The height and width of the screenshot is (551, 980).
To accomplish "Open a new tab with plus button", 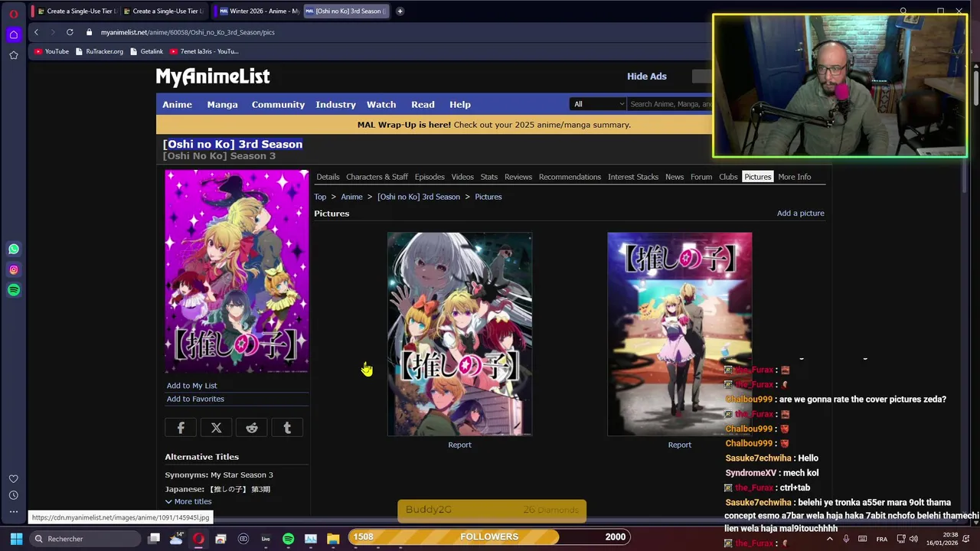I will (x=400, y=11).
